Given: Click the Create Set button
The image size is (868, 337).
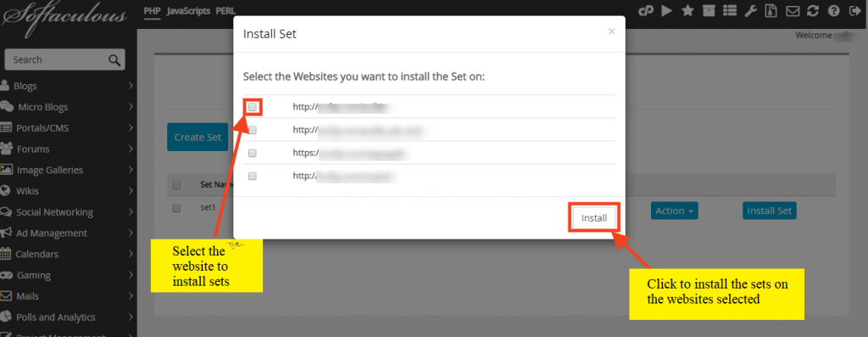Looking at the screenshot, I should 198,137.
